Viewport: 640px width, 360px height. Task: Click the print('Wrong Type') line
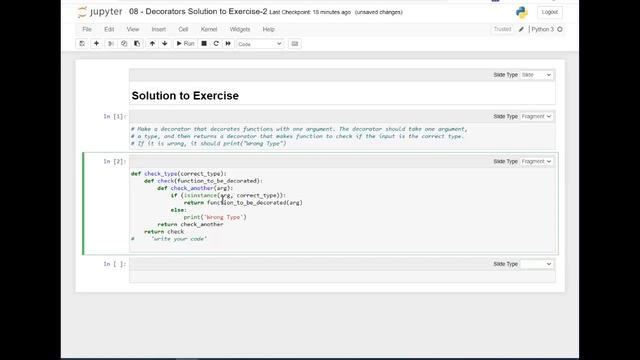click(215, 217)
